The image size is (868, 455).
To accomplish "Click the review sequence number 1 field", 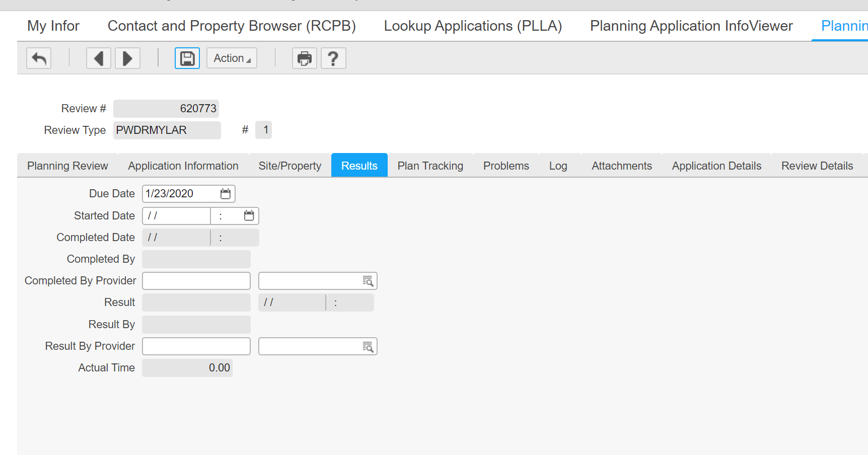I will pos(264,130).
